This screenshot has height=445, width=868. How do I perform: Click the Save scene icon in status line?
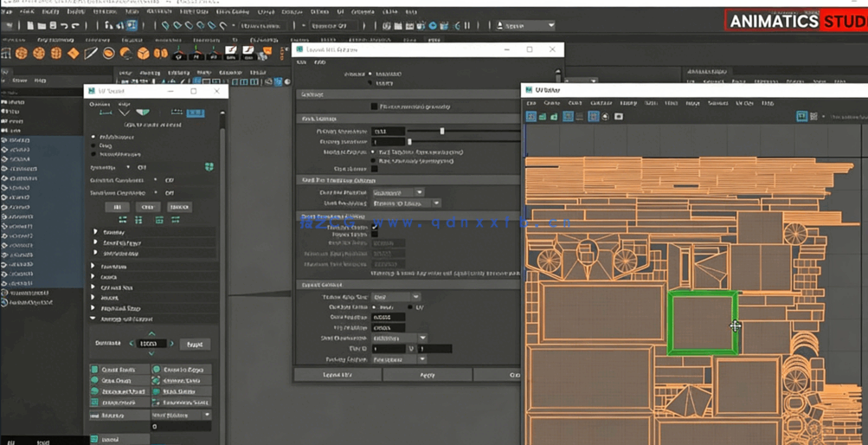[x=54, y=26]
